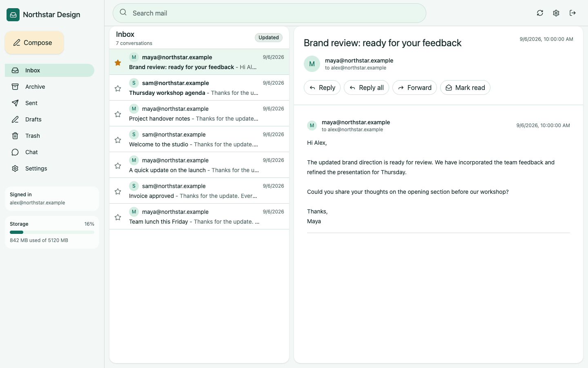Star the Invoice approved email
This screenshot has width=588, height=368.
coord(118,191)
